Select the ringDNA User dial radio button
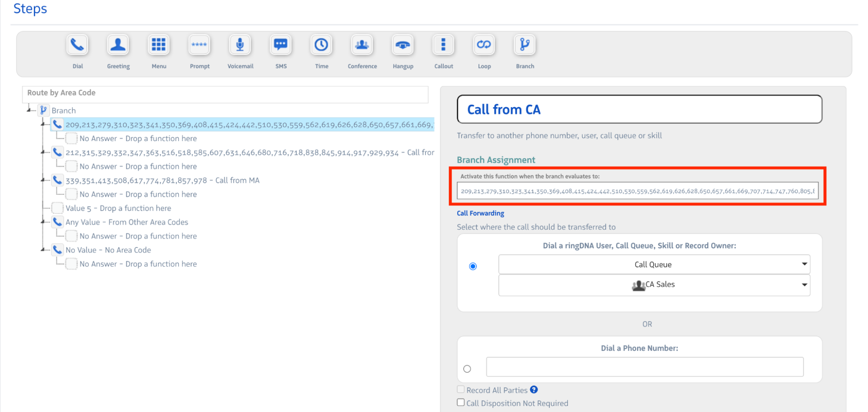This screenshot has height=412, width=868. 473,266
